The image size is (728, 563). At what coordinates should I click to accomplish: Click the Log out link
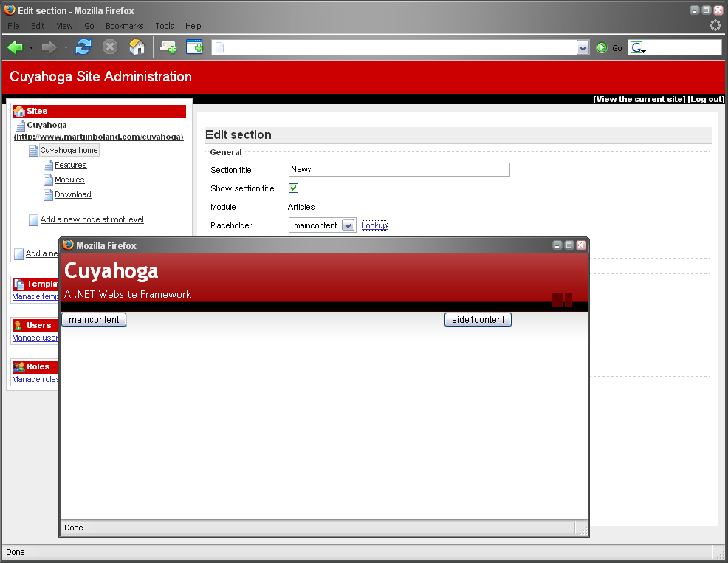click(x=706, y=99)
